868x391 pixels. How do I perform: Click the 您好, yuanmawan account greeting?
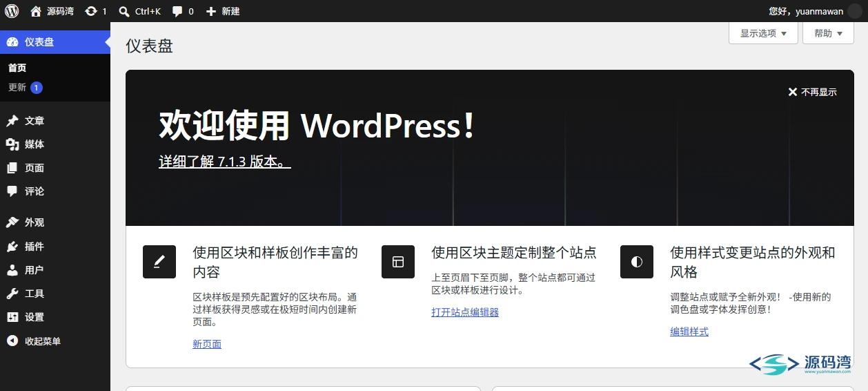pyautogui.click(x=806, y=11)
